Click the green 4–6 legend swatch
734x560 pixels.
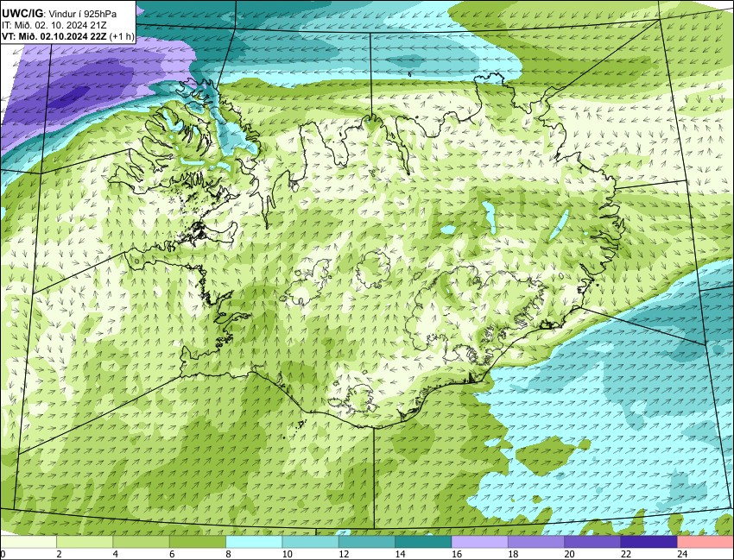tap(141, 542)
